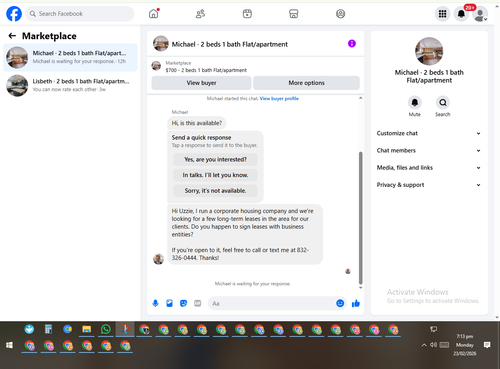Attach a file using the photo icon
The width and height of the screenshot is (500, 369).
pyautogui.click(x=170, y=303)
